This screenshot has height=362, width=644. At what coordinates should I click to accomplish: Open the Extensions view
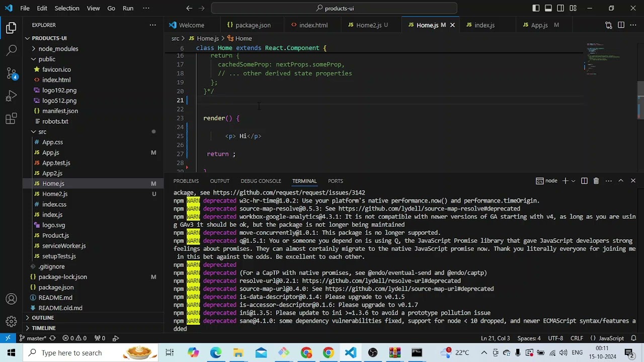click(x=11, y=119)
